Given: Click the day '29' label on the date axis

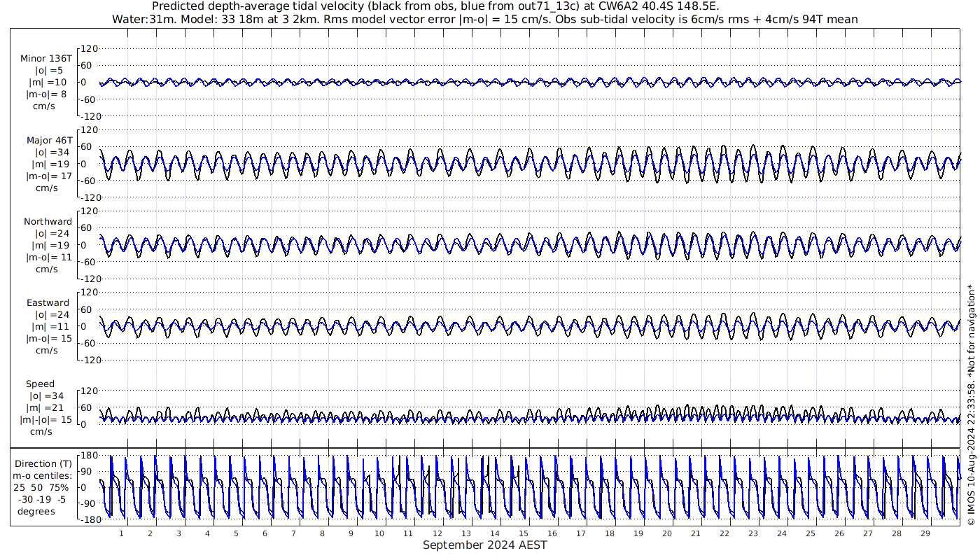Looking at the screenshot, I should (925, 533).
